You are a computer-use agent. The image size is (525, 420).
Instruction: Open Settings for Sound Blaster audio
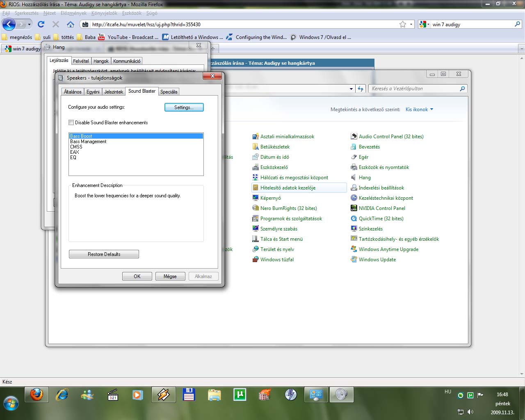(184, 107)
